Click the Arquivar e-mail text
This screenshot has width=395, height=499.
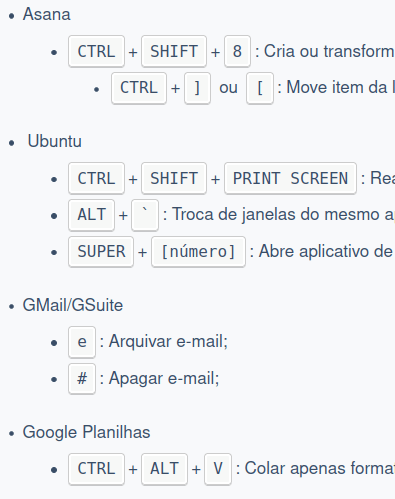[168, 341]
